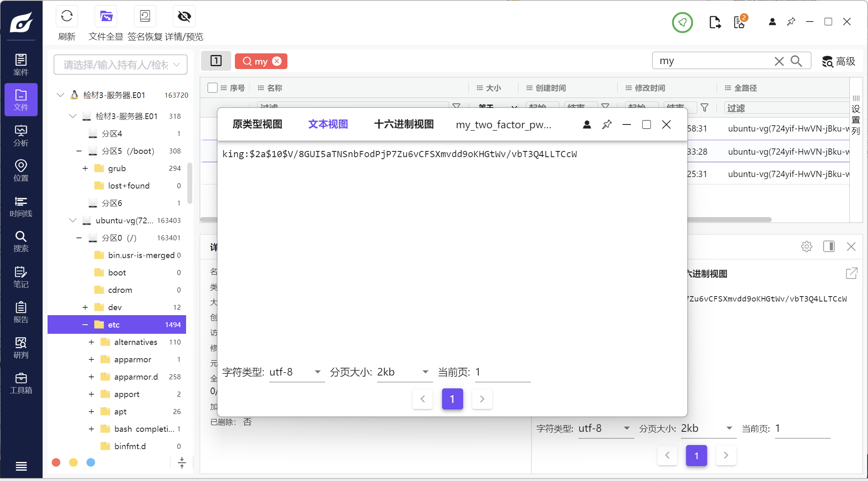This screenshot has height=481, width=868.
Task: Open 设置列 column settings
Action: click(x=856, y=115)
